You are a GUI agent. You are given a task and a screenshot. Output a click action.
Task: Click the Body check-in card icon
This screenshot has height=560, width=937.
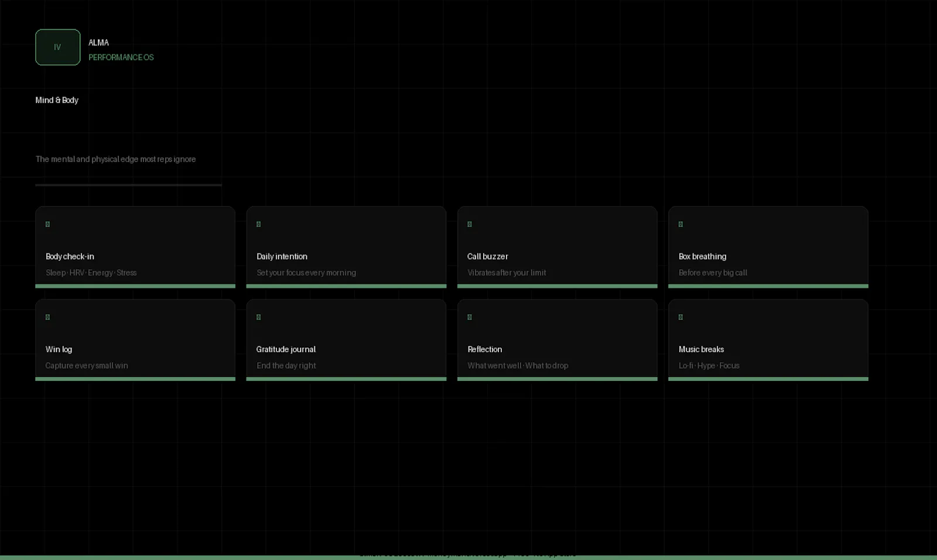pos(48,224)
